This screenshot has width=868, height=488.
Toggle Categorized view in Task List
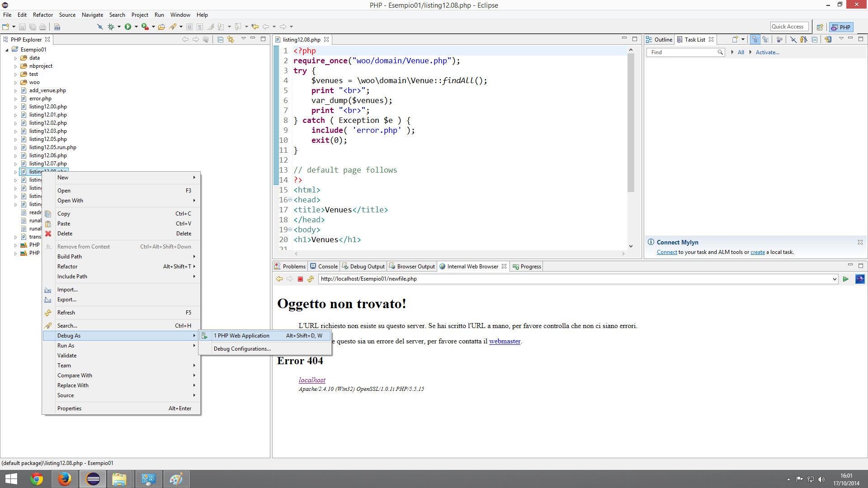[755, 40]
